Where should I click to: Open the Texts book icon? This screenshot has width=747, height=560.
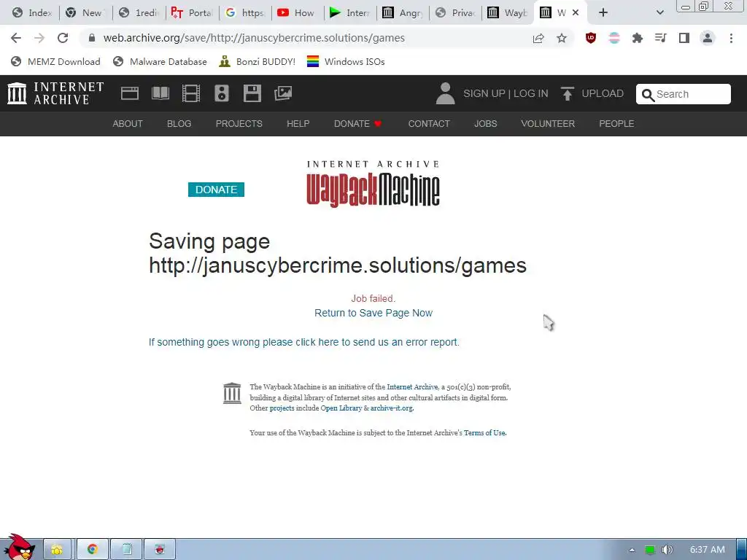coord(160,93)
